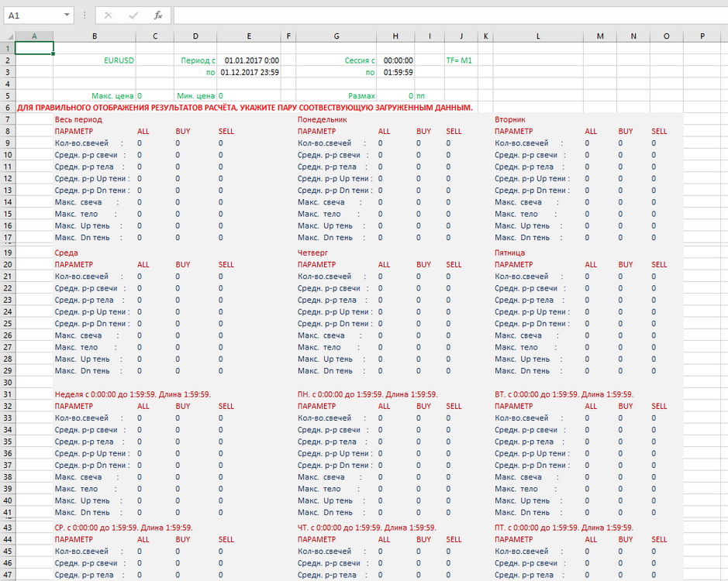Click the 'Мин. цена' label cell
The width and height of the screenshot is (728, 581).
[195, 95]
